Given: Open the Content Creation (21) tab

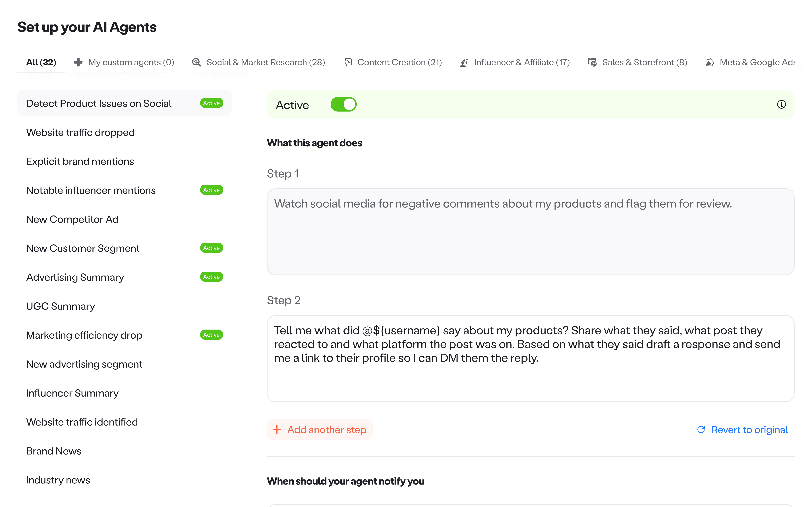Looking at the screenshot, I should click(x=399, y=62).
